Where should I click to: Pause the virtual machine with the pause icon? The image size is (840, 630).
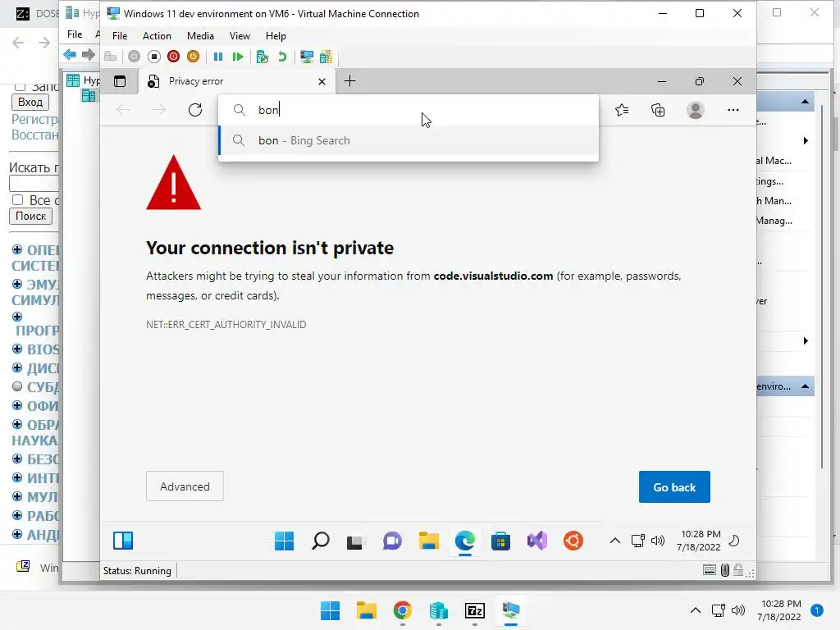pyautogui.click(x=218, y=57)
